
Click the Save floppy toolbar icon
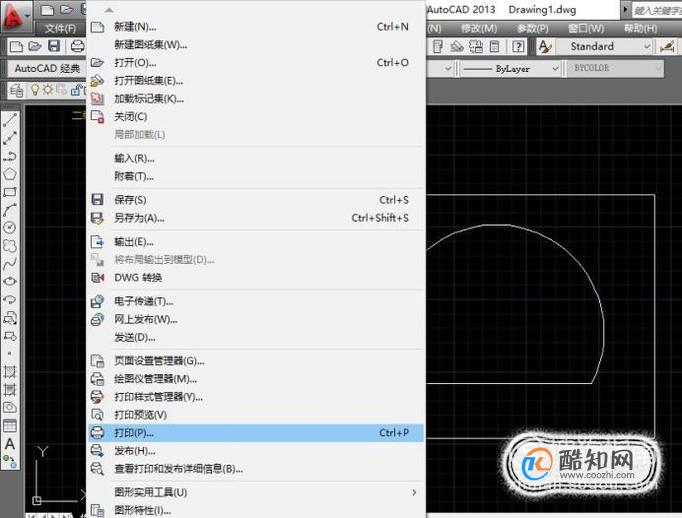coord(53,46)
